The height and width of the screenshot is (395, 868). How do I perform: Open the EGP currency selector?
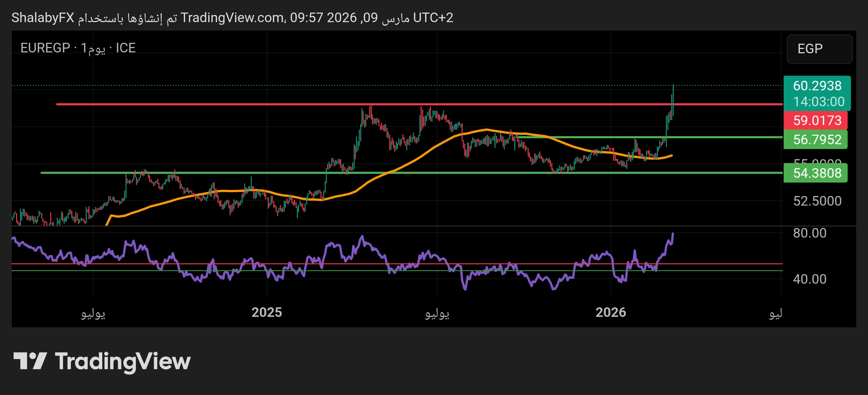(819, 49)
